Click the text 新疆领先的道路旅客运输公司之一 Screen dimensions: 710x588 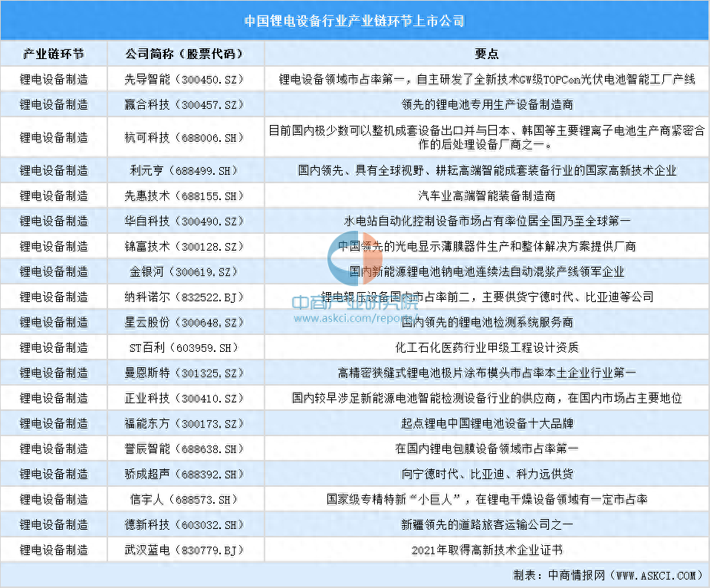(487, 525)
